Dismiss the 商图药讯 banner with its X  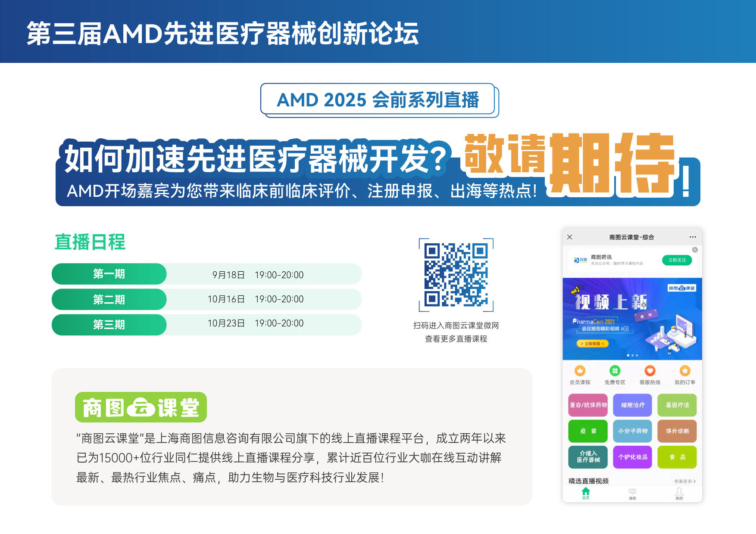(695, 250)
